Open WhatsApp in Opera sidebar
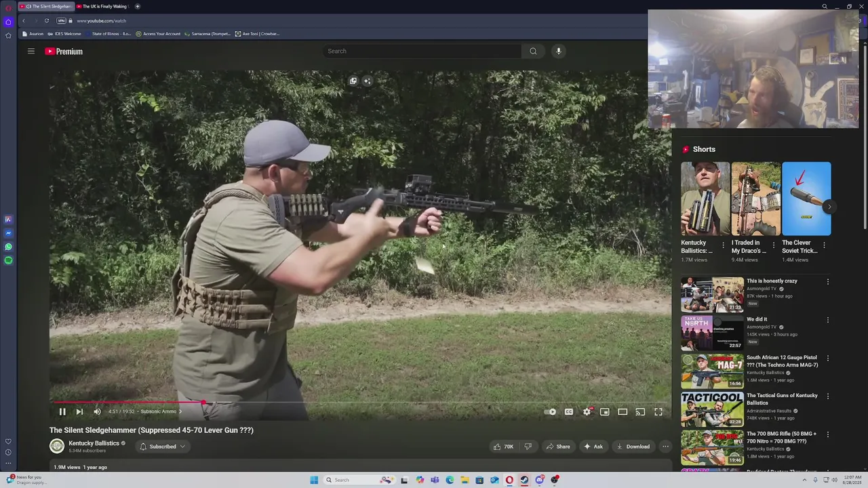Image resolution: width=868 pixels, height=488 pixels. pyautogui.click(x=8, y=247)
